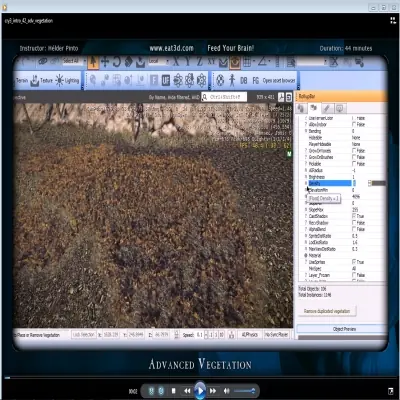Toggle the RecvShadow checkbox

click(x=354, y=223)
